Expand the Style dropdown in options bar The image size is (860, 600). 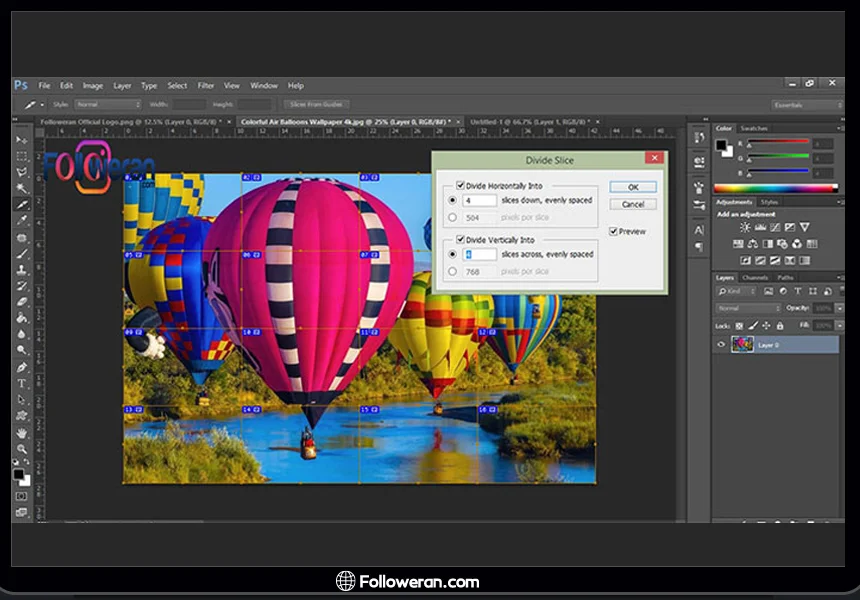tap(108, 105)
